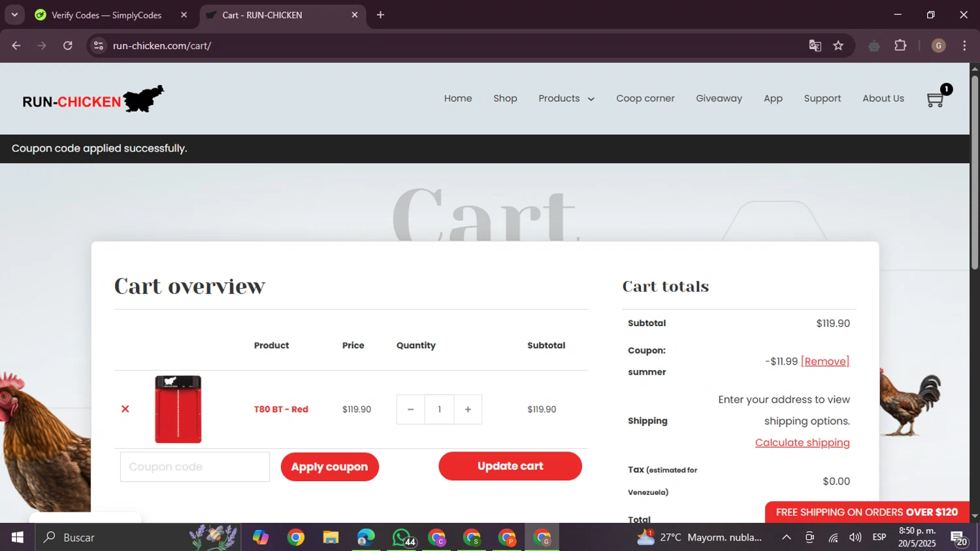This screenshot has width=980, height=551.
Task: Go forward in browser history
Action: (x=42, y=46)
